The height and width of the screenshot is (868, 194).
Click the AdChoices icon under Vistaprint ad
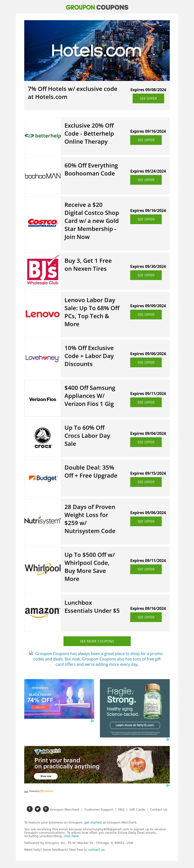168,785
